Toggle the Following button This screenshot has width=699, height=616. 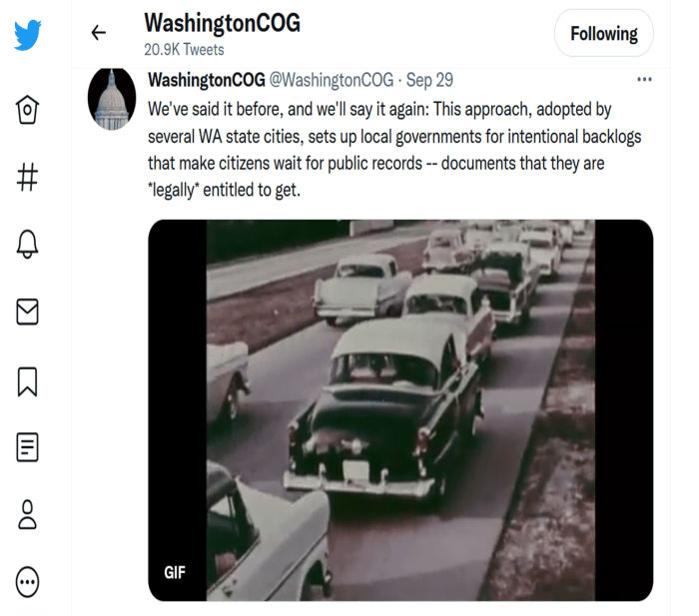(603, 34)
